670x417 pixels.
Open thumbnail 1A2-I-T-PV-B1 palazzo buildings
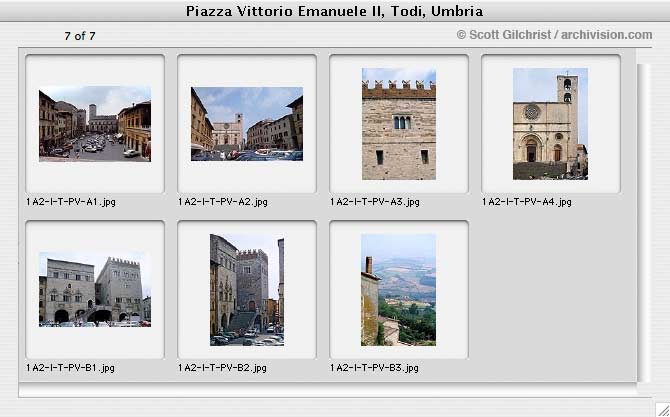pos(95,290)
